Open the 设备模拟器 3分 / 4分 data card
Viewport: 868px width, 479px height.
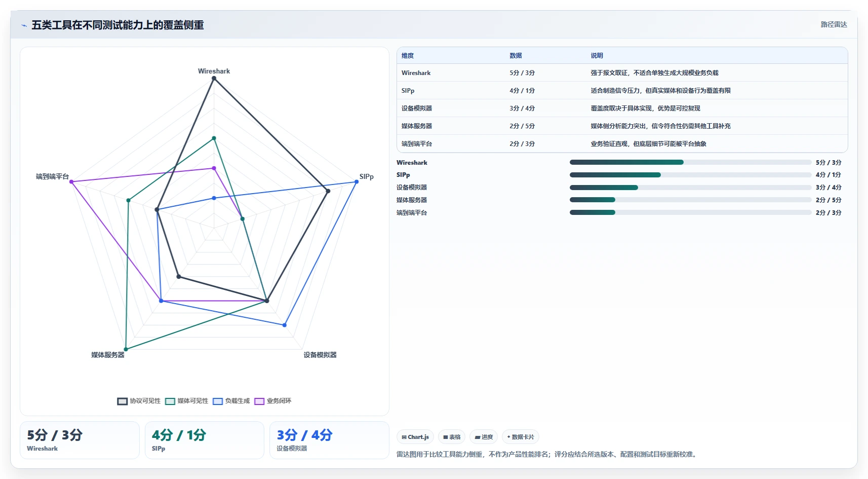[x=329, y=440]
